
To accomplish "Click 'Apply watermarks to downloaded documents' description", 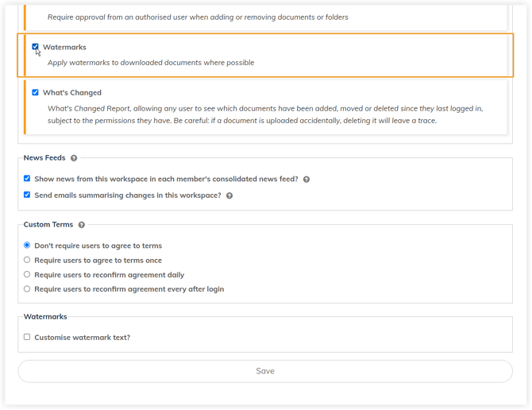I will pyautogui.click(x=151, y=63).
